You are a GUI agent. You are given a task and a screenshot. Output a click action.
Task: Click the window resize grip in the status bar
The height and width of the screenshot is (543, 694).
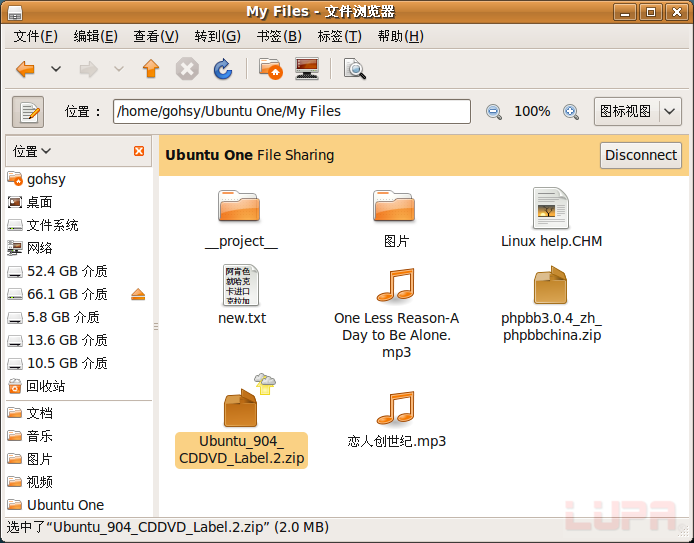coord(684,530)
